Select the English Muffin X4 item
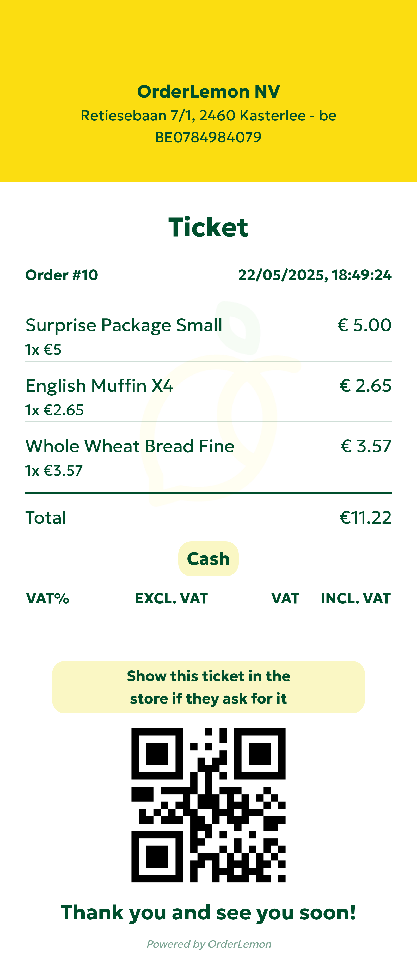 pyautogui.click(x=99, y=386)
